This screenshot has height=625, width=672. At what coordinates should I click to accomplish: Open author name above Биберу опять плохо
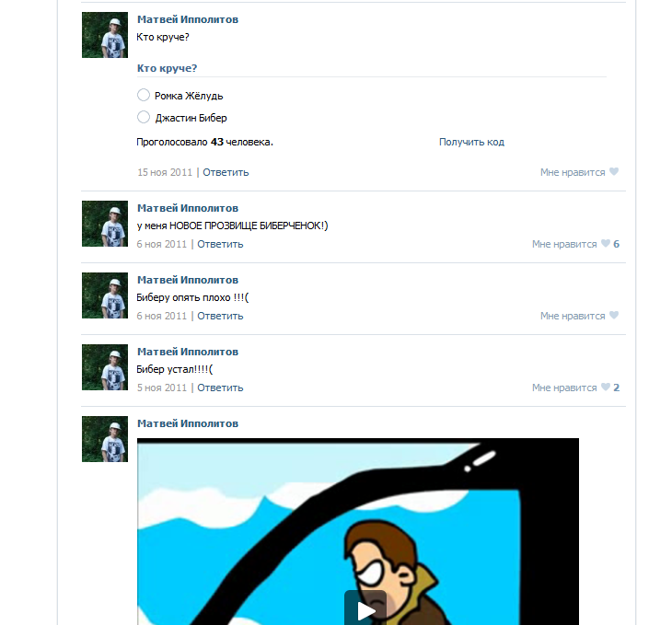coord(187,280)
